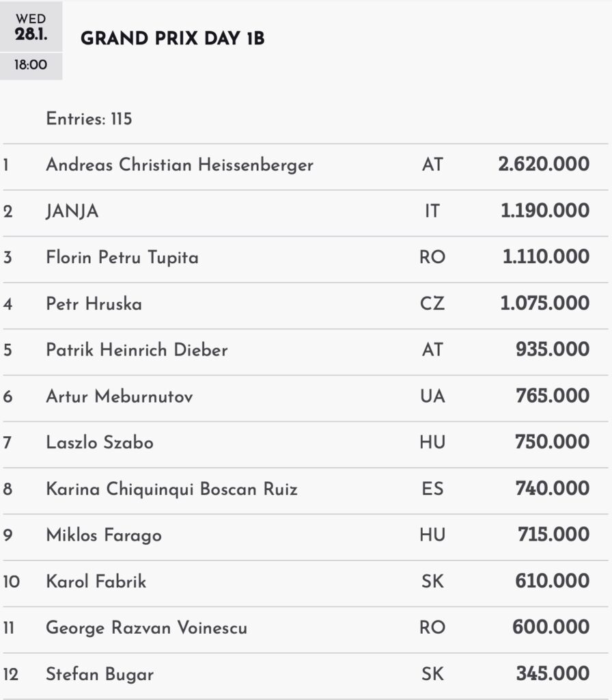This screenshot has width=612, height=700.
Task: Select the ES country code
Action: click(x=432, y=489)
